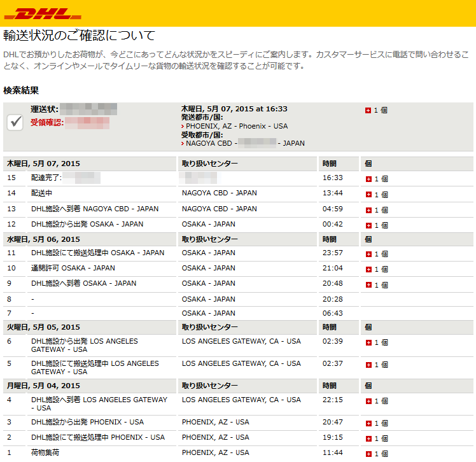Expand pieces for row 4 arrival at LOS ANGELES GATEWAY

coord(368,402)
